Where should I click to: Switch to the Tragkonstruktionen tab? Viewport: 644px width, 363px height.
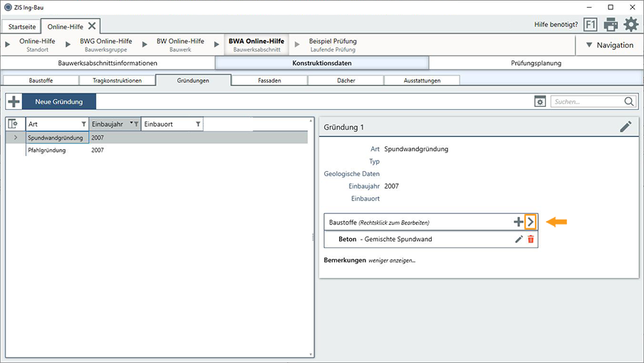pyautogui.click(x=117, y=81)
